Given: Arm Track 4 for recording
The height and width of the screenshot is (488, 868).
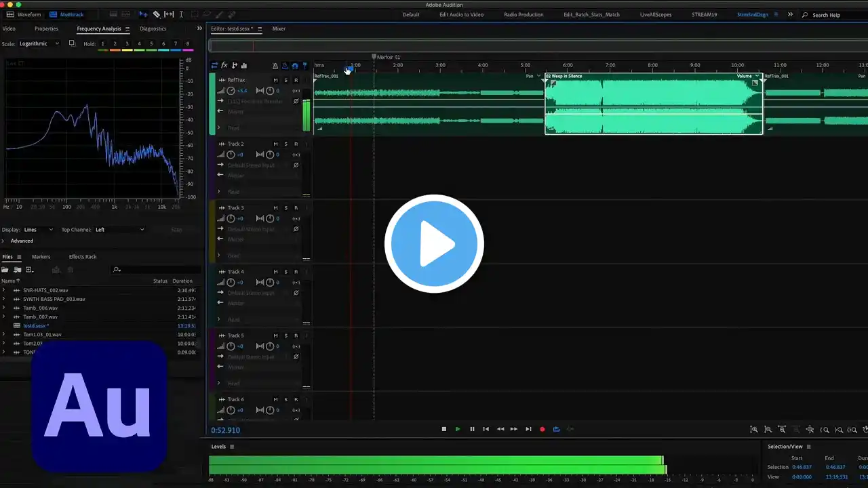Looking at the screenshot, I should [x=296, y=272].
